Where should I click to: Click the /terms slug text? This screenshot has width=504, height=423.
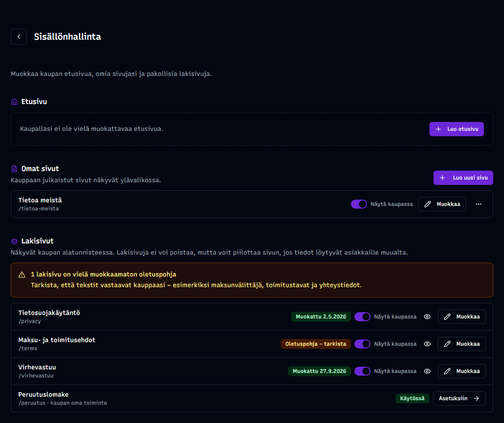(28, 349)
